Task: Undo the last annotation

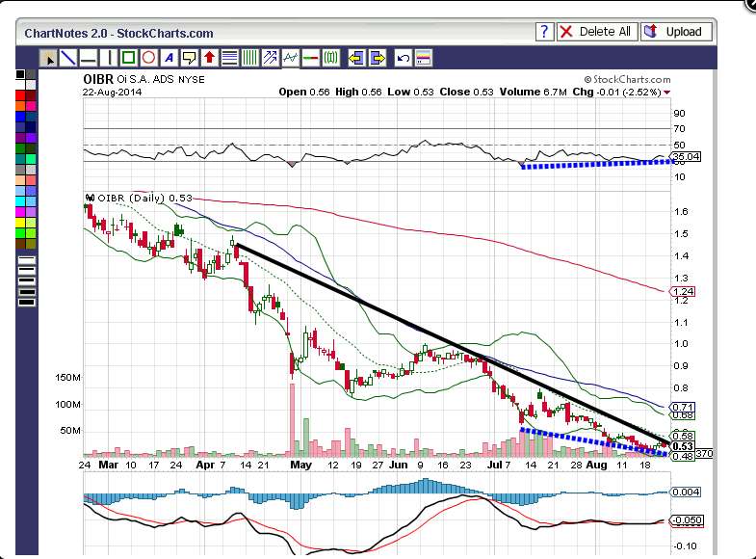Action: click(x=403, y=58)
